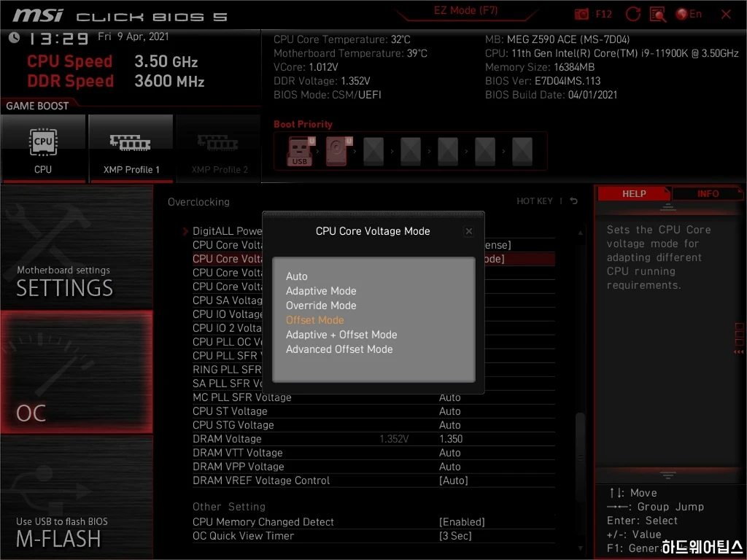The width and height of the screenshot is (747, 560).
Task: Open DRAM VREF Voltage Control [Auto] dropdown
Action: click(x=454, y=481)
